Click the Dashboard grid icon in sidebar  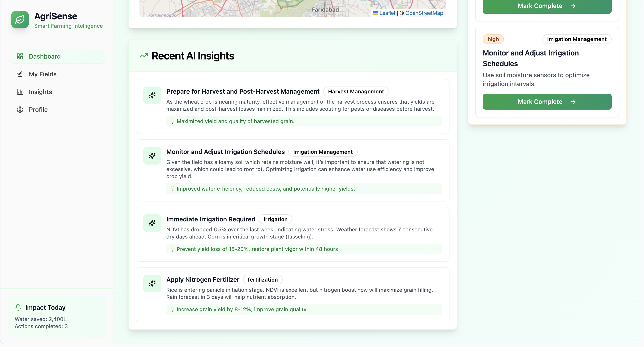tap(20, 56)
